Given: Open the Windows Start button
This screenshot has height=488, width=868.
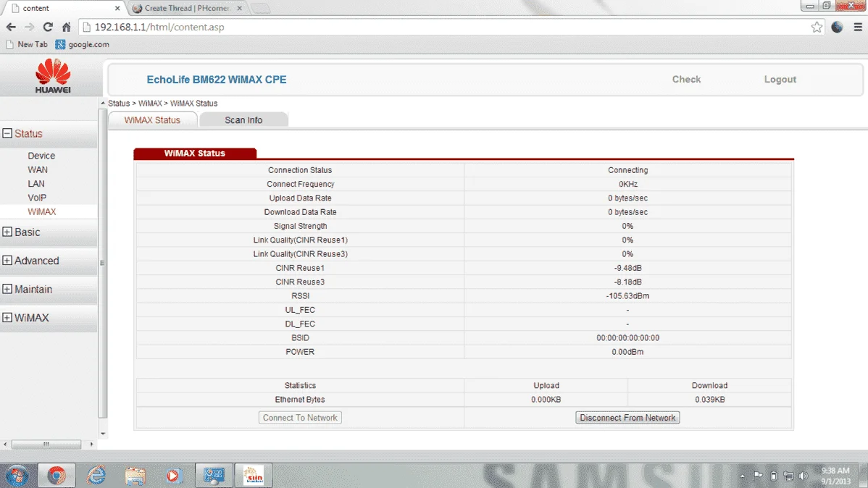Looking at the screenshot, I should click(17, 475).
